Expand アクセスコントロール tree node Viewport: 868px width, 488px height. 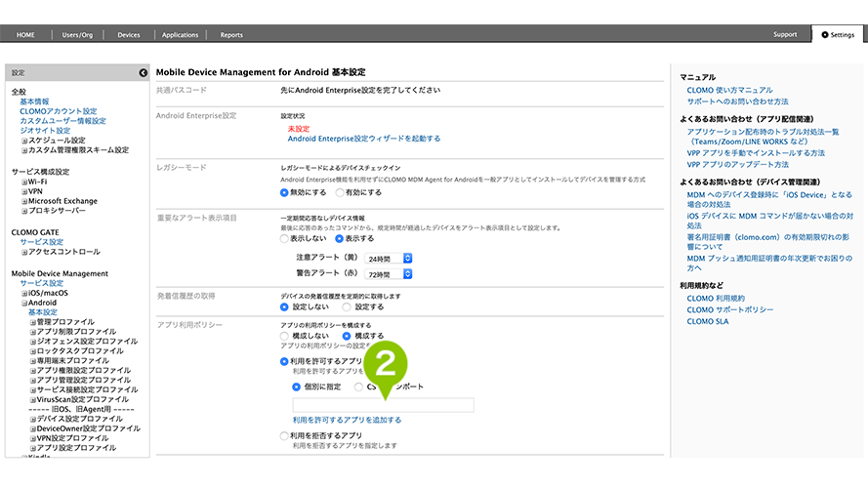click(x=24, y=253)
